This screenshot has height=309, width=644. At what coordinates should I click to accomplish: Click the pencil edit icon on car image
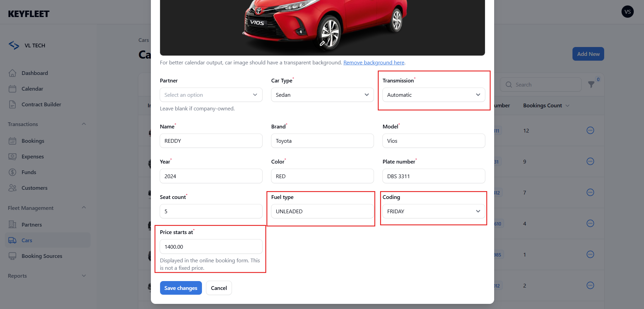coord(322,43)
